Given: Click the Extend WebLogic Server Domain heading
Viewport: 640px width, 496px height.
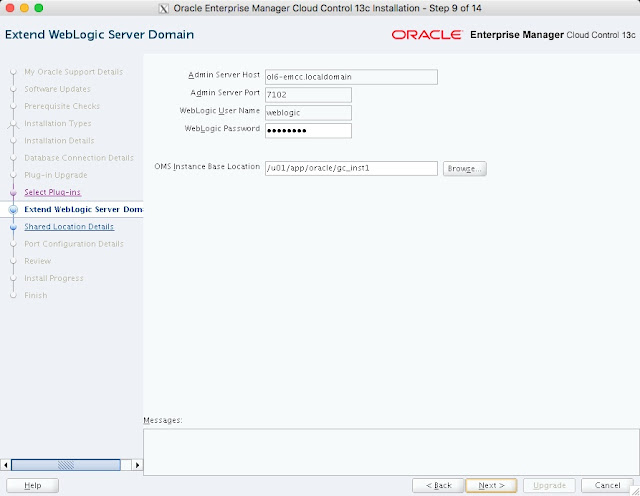Looking at the screenshot, I should tap(100, 34).
